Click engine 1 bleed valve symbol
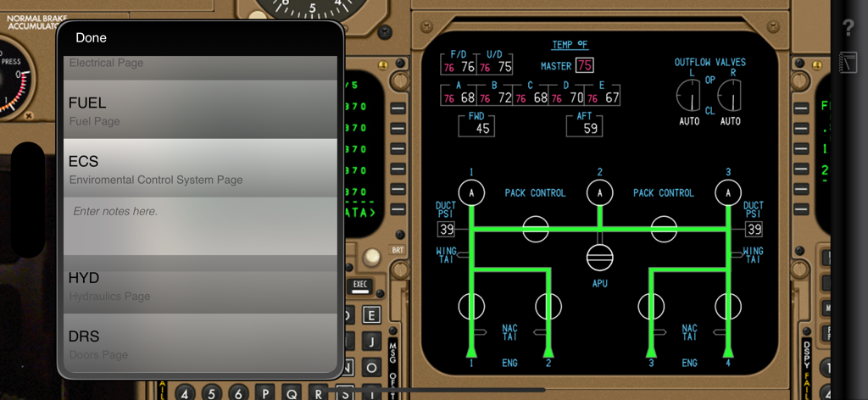The width and height of the screenshot is (868, 400). 471,306
